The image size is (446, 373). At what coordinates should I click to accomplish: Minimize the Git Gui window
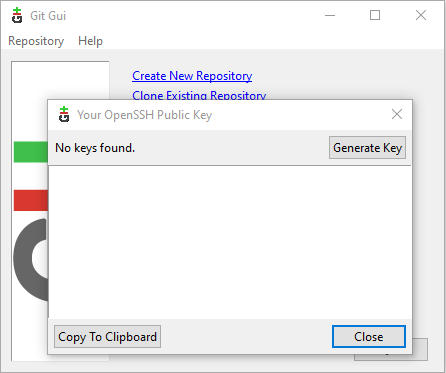330,15
